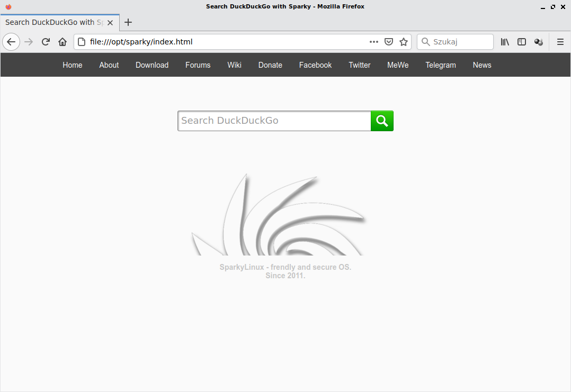
Task: Focus the Search DuckDuckGo input field
Action: 274,121
